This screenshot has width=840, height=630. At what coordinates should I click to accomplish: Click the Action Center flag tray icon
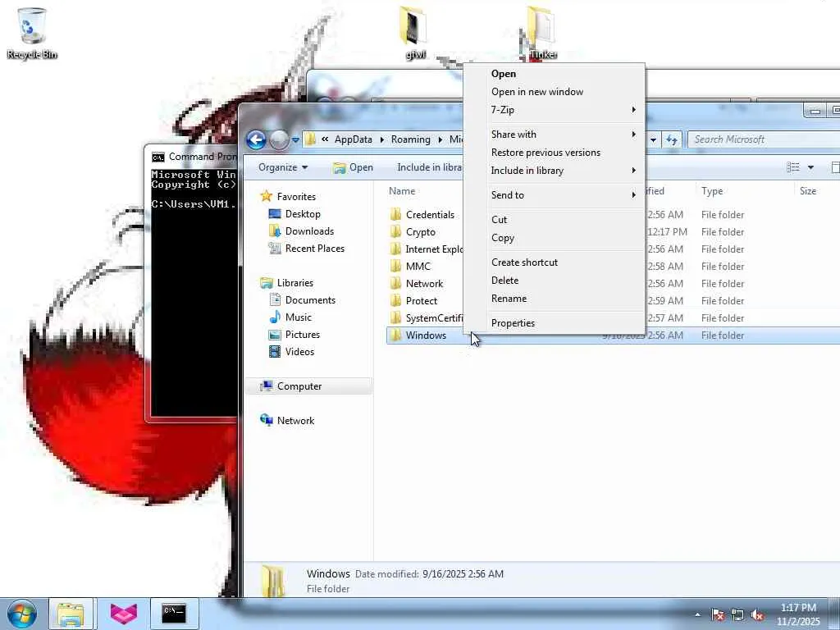point(717,614)
